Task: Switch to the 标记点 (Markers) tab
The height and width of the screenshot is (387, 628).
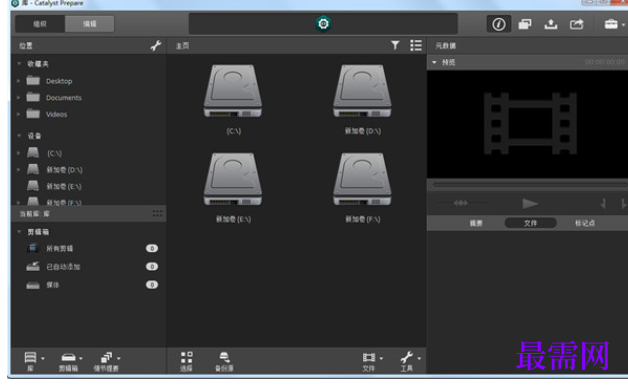Action: click(x=585, y=223)
